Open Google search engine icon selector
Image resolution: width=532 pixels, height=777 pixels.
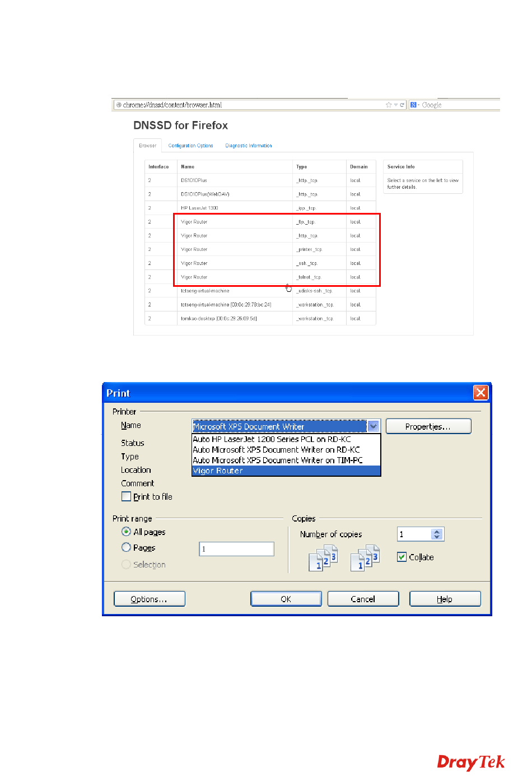tap(414, 105)
